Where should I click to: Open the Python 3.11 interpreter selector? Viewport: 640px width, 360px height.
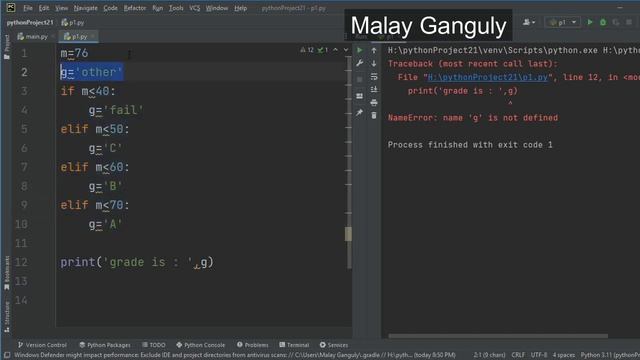[610, 355]
